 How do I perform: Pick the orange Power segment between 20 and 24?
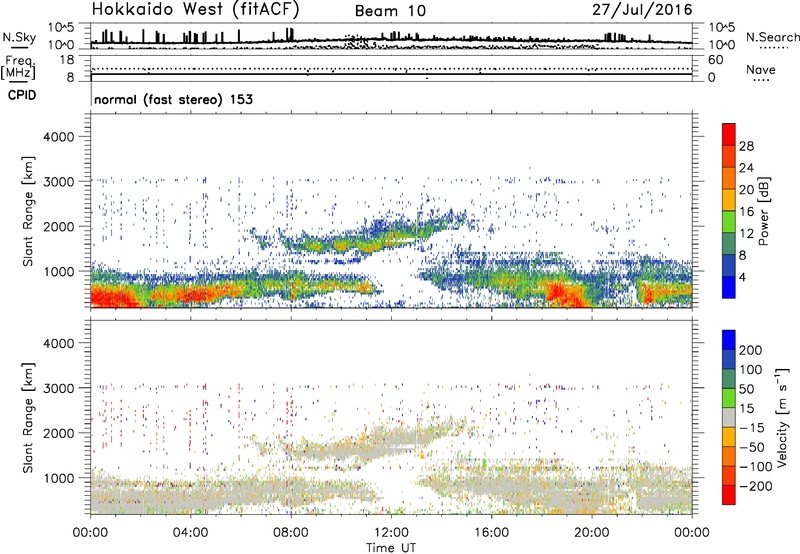click(x=729, y=178)
